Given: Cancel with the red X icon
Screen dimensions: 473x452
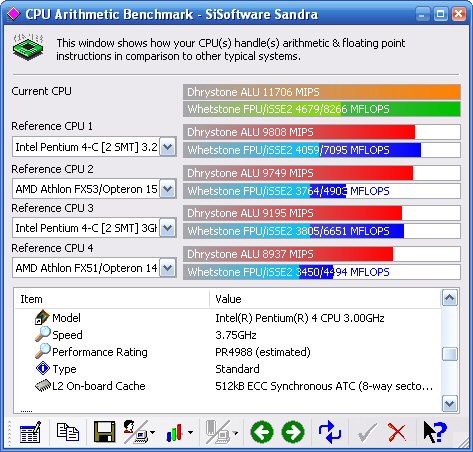Looking at the screenshot, I should (397, 433).
